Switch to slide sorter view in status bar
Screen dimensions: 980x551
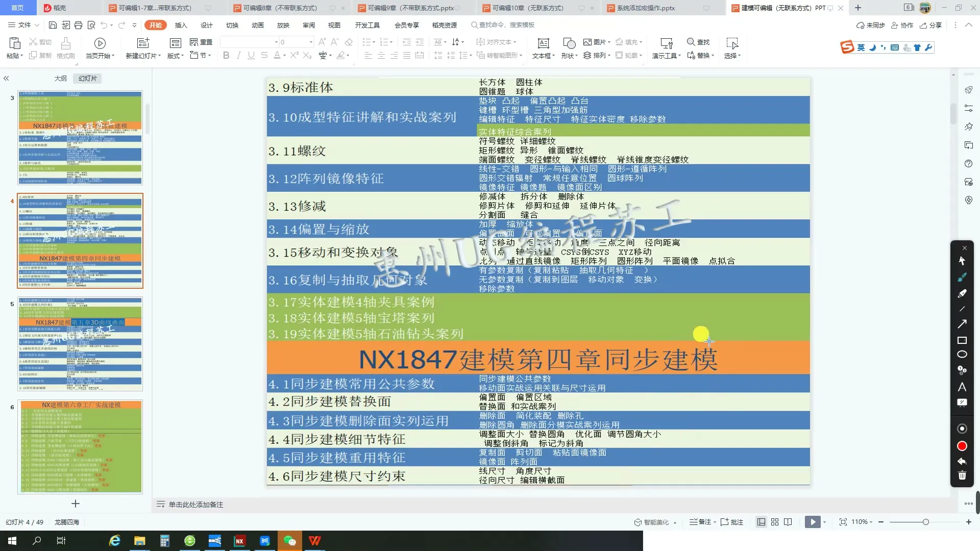pos(775,522)
